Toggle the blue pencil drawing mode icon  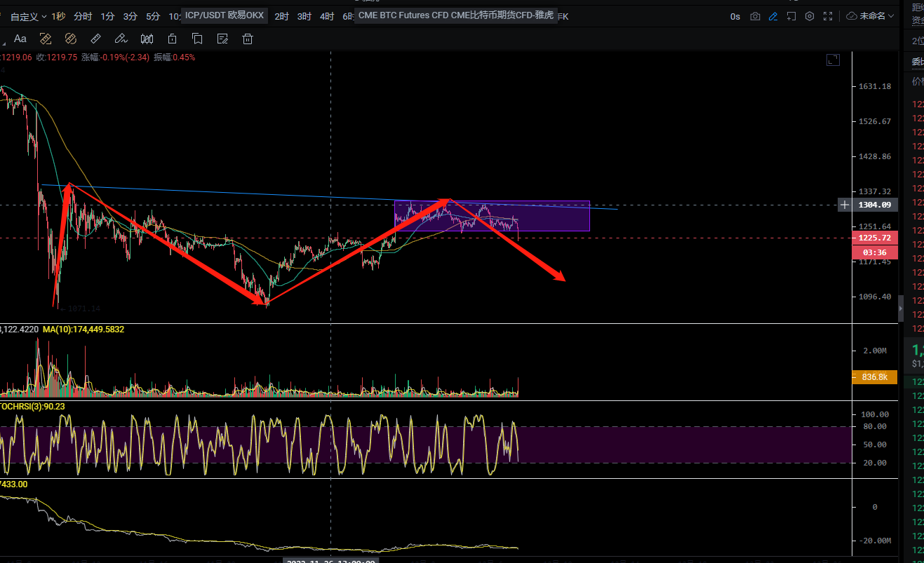[773, 16]
